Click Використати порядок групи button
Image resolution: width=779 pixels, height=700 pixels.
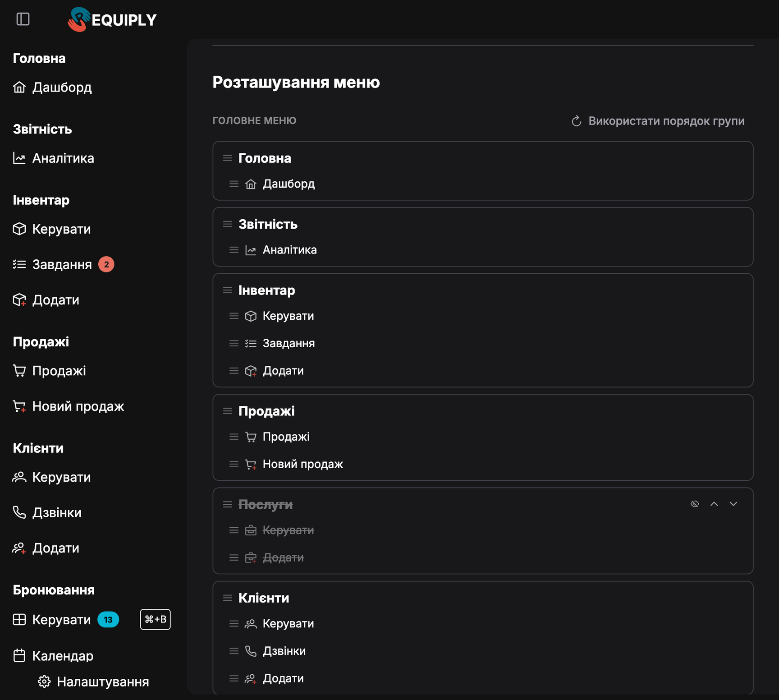coord(658,121)
